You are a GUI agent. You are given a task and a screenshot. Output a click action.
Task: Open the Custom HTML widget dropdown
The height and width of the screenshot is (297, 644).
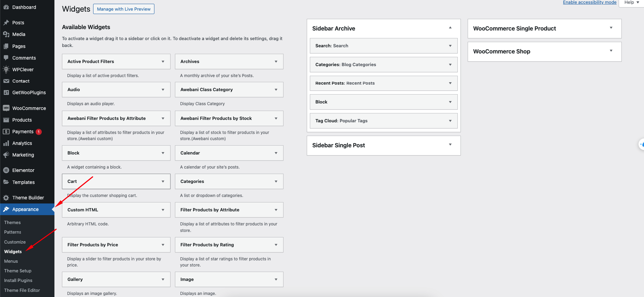click(x=163, y=210)
